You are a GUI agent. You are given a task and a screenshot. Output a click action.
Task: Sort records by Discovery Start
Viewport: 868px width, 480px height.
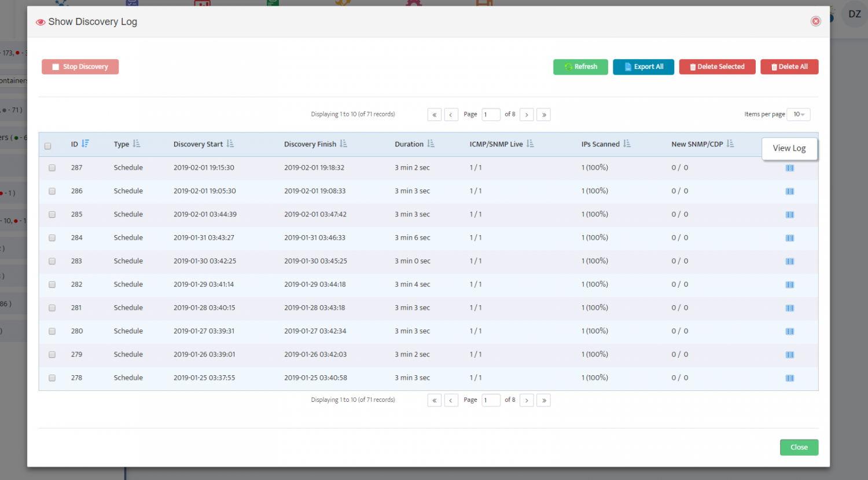point(230,144)
